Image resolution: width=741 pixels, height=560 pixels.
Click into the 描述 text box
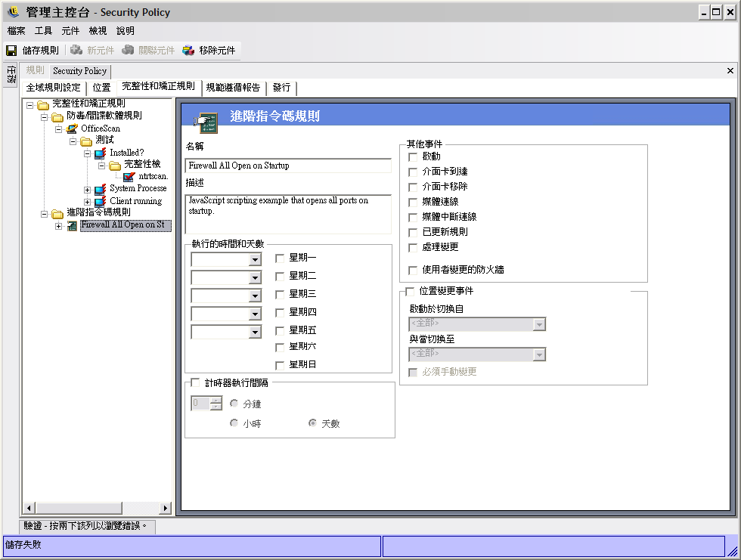(x=288, y=214)
